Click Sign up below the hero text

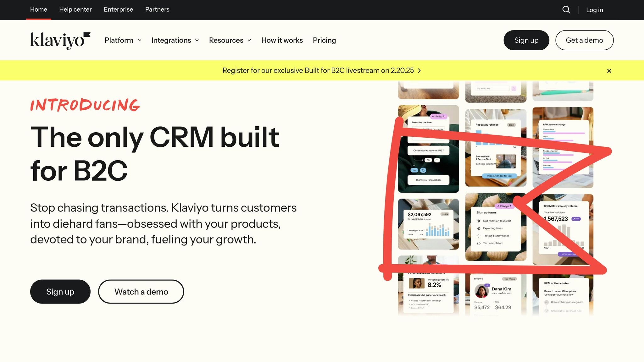coord(60,292)
